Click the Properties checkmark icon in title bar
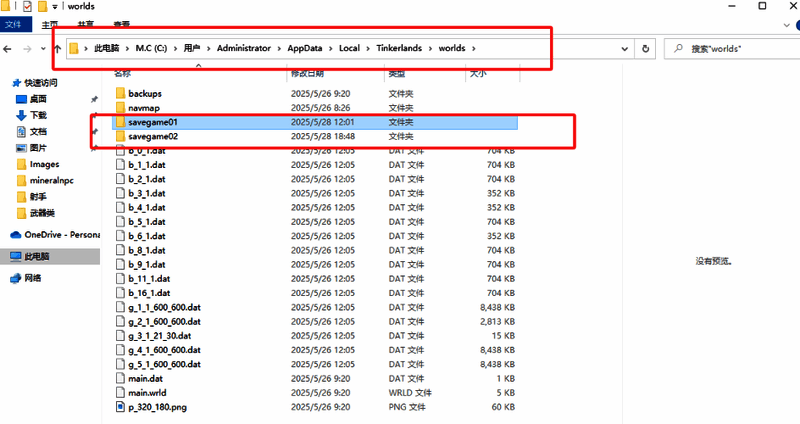 (x=26, y=6)
